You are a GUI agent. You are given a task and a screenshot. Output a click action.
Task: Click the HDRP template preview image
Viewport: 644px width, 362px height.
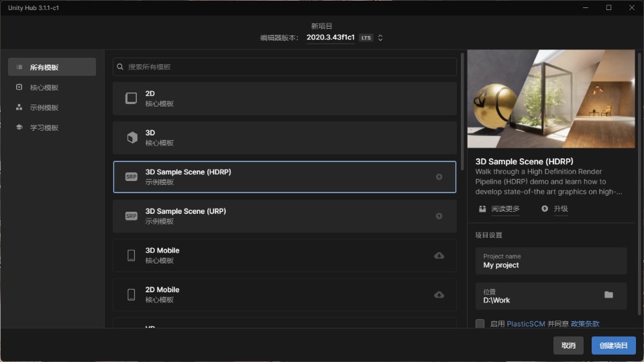pos(551,99)
